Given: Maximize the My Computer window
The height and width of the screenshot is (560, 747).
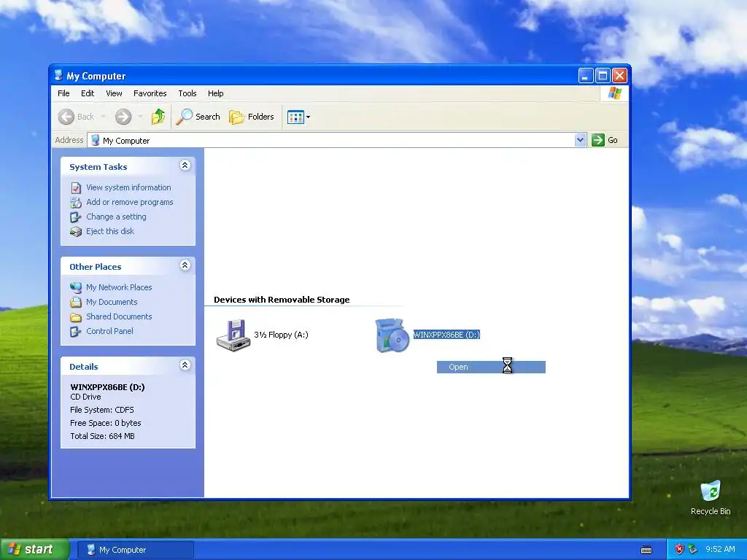Looking at the screenshot, I should click(603, 75).
